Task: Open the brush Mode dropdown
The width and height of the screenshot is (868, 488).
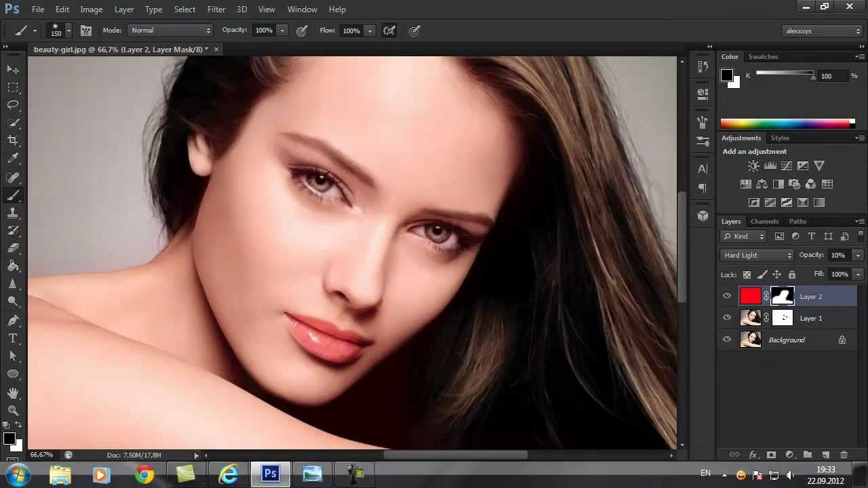Action: point(170,30)
